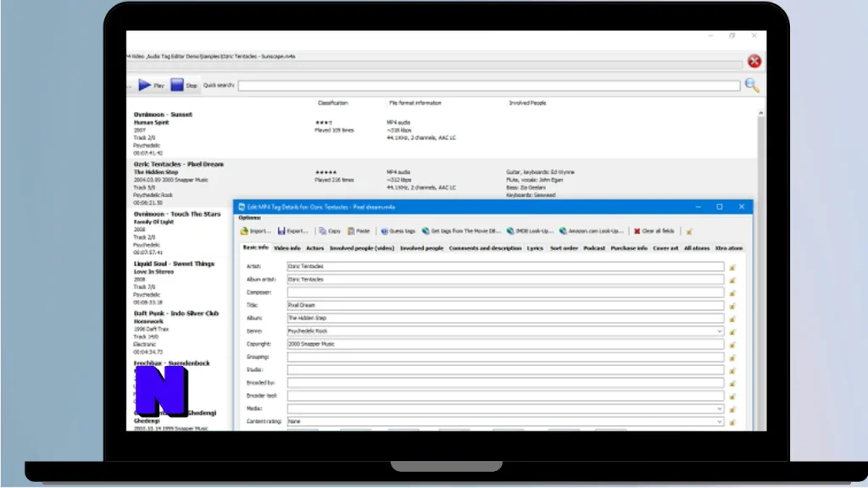Open Comments and description tab
Viewport: 868px width, 488px height.
click(485, 248)
